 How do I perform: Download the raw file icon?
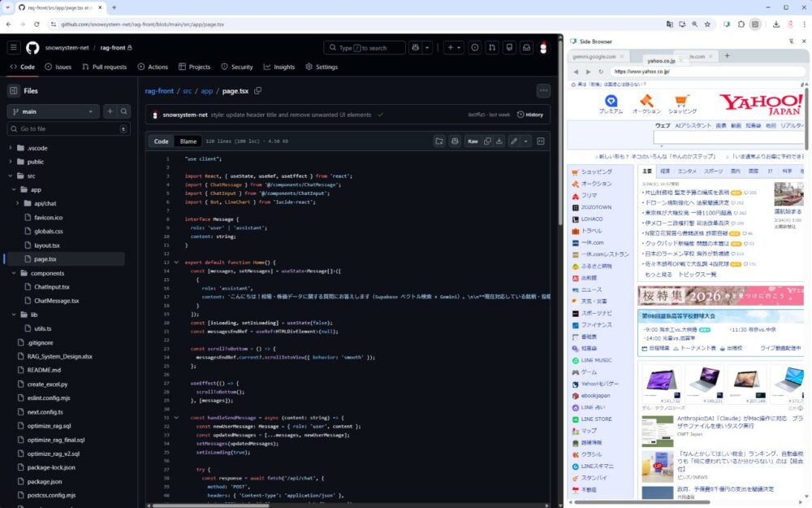click(500, 141)
